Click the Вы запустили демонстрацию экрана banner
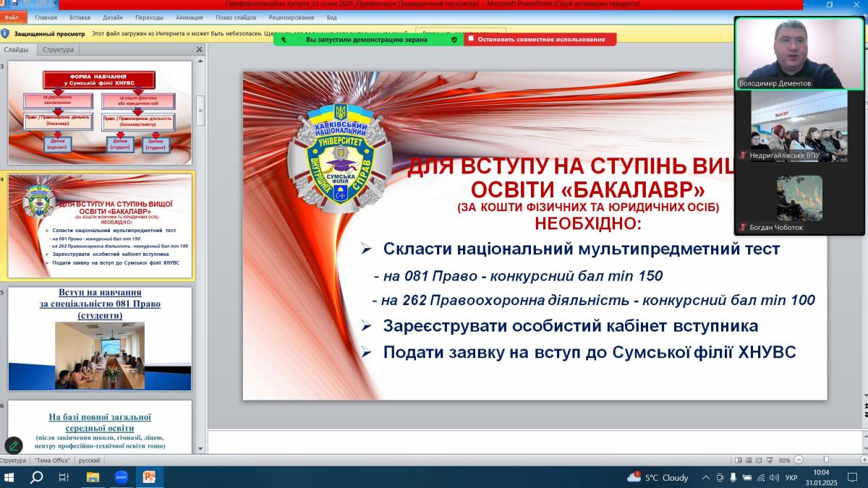This screenshot has height=488, width=868. tap(368, 40)
